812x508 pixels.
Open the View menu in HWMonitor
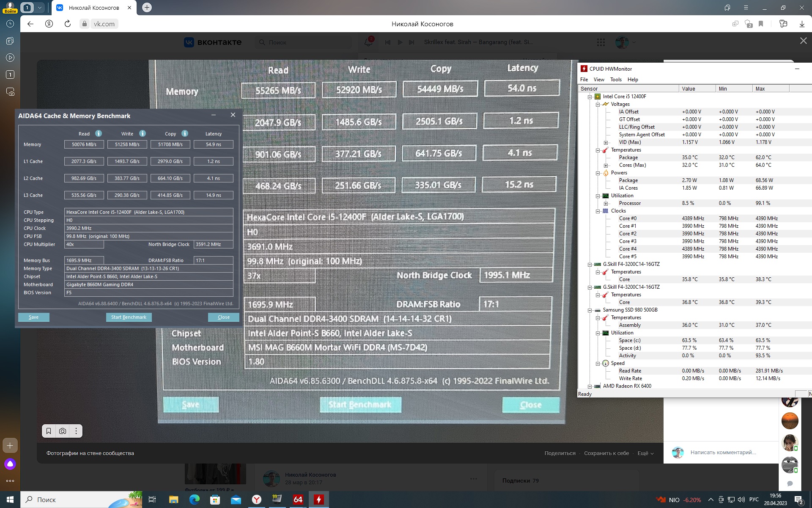tap(599, 80)
